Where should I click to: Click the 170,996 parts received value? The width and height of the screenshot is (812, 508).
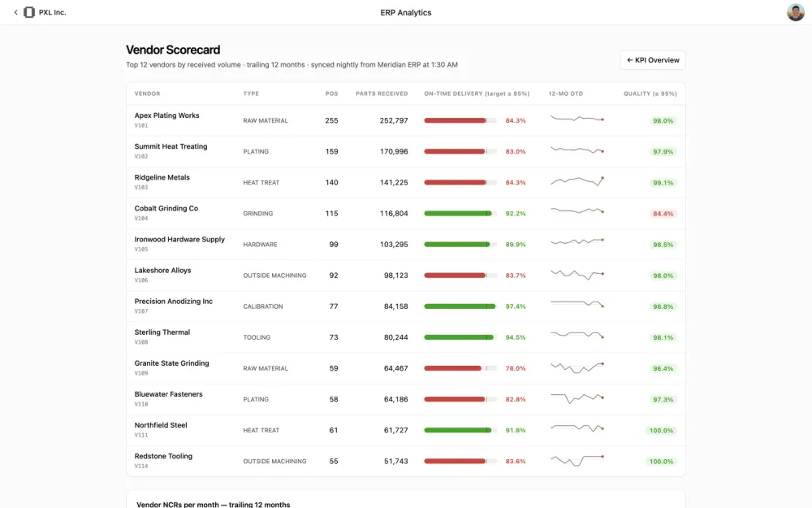click(x=394, y=152)
